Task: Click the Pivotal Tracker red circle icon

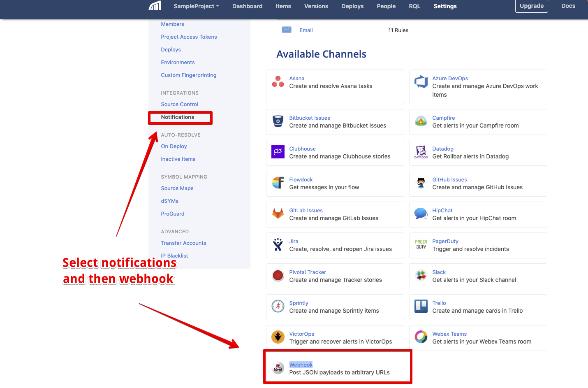Action: coord(278,275)
